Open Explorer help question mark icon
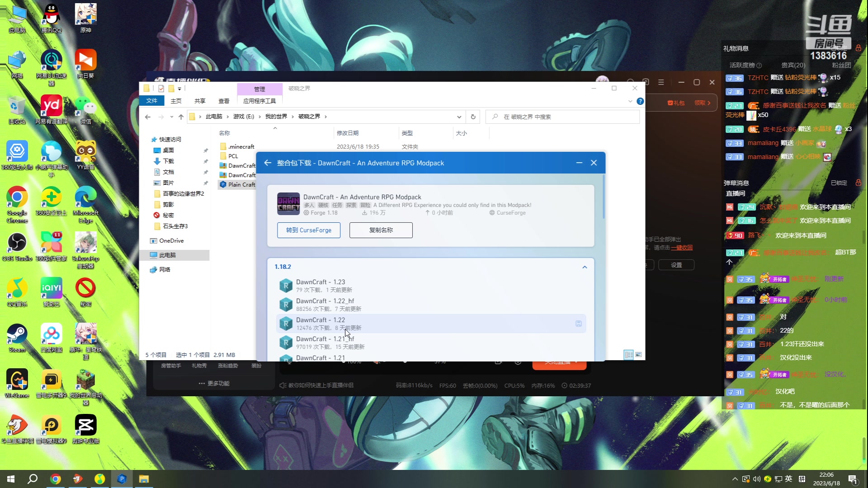Viewport: 868px width, 488px height. click(x=640, y=101)
